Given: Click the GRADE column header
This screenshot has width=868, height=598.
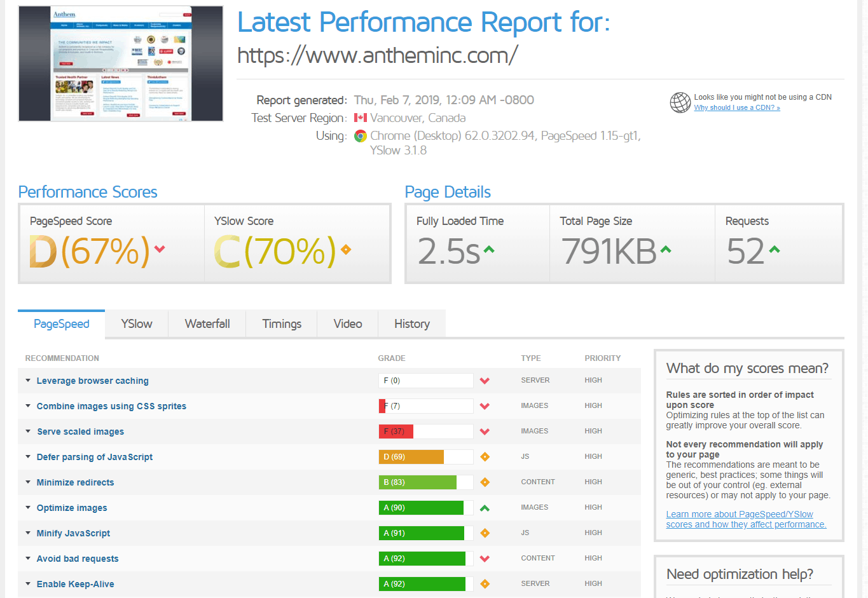Looking at the screenshot, I should click(x=392, y=358).
